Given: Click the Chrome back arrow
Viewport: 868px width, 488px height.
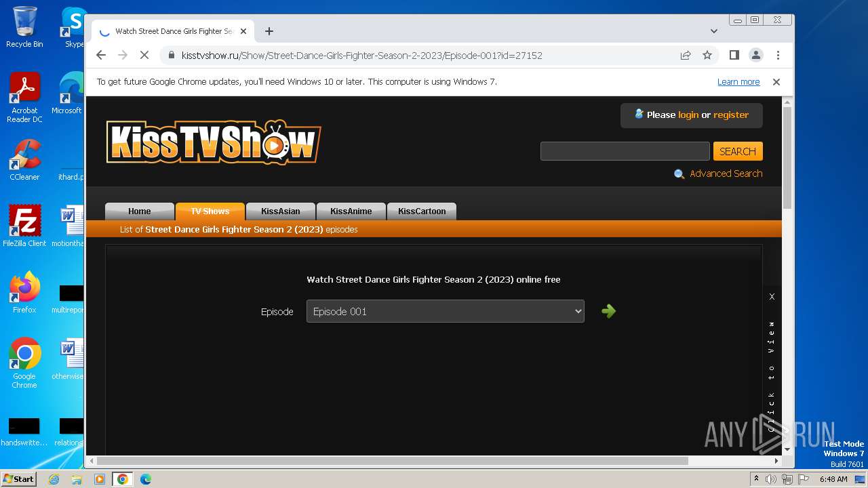Looking at the screenshot, I should 101,55.
